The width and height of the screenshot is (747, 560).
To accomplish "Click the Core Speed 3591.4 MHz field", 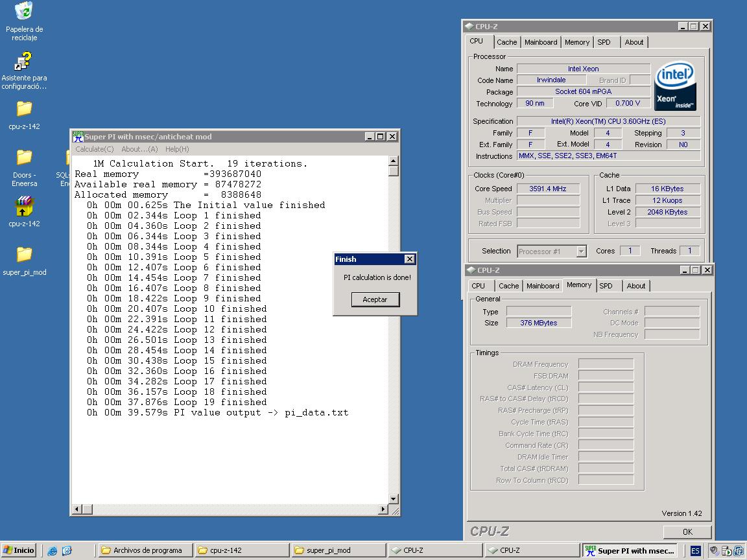I will [x=549, y=189].
